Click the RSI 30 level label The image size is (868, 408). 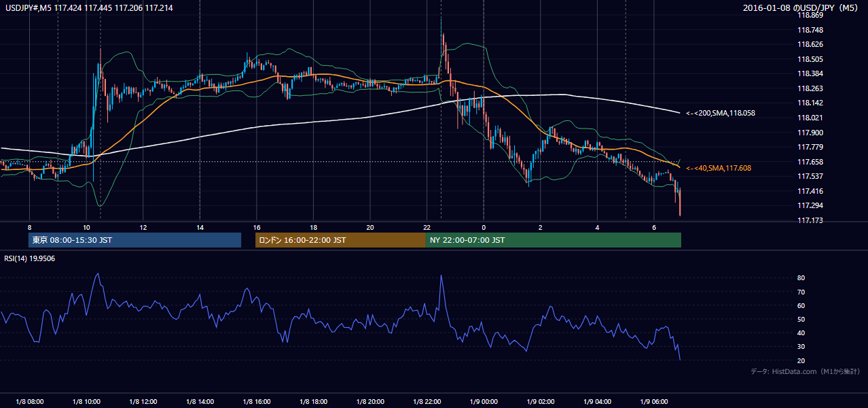click(801, 346)
